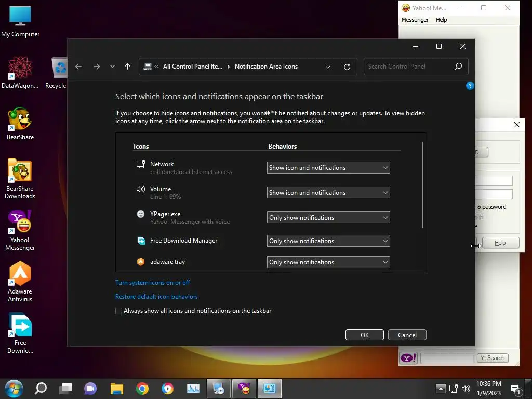Screen dimensions: 532x399
Task: Go up one level in Control Panel
Action: click(128, 66)
